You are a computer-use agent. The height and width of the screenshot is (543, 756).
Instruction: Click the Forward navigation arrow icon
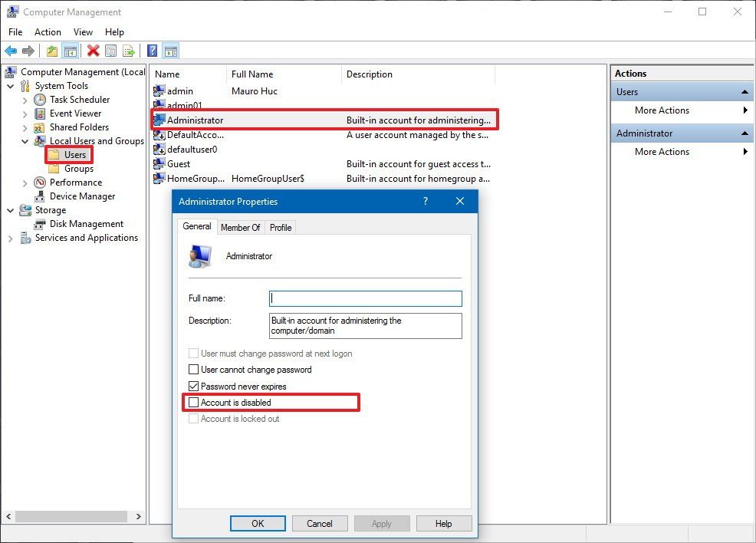click(28, 51)
